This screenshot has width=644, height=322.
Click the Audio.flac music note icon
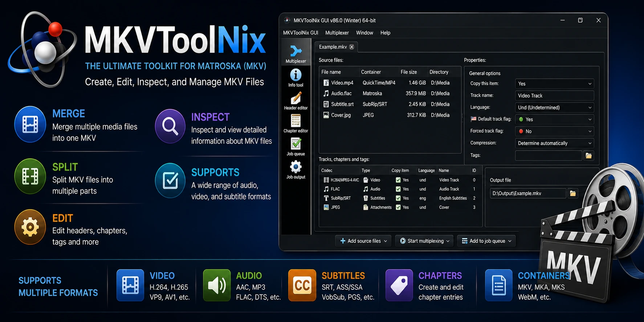click(x=326, y=93)
